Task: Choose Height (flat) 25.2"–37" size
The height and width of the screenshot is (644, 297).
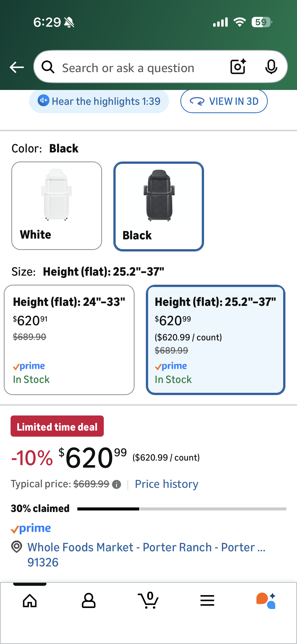Action: click(215, 340)
